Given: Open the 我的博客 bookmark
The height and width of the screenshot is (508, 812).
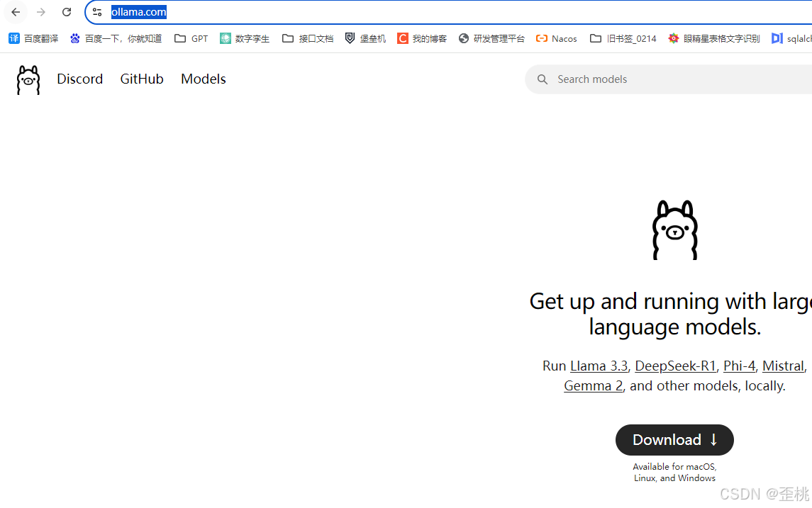Looking at the screenshot, I should [422, 38].
